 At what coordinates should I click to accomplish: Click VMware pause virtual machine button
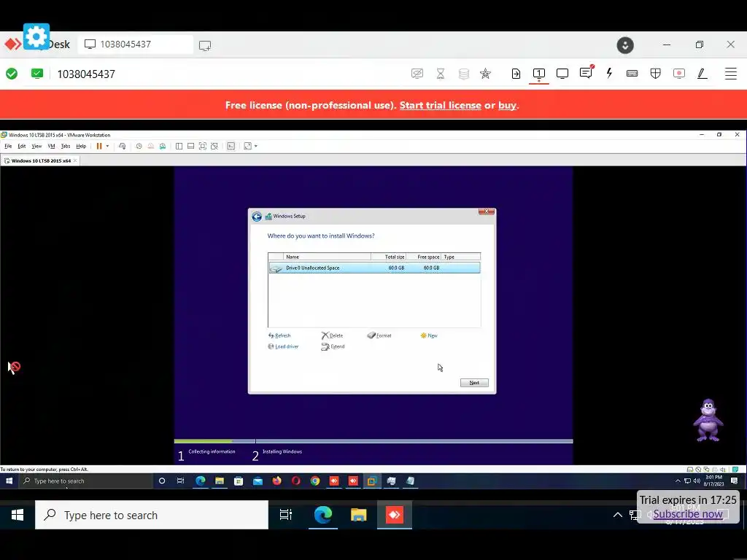click(x=99, y=146)
